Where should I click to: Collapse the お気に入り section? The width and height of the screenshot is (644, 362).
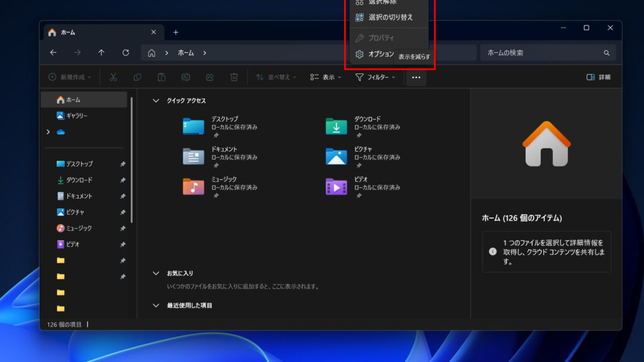point(156,273)
